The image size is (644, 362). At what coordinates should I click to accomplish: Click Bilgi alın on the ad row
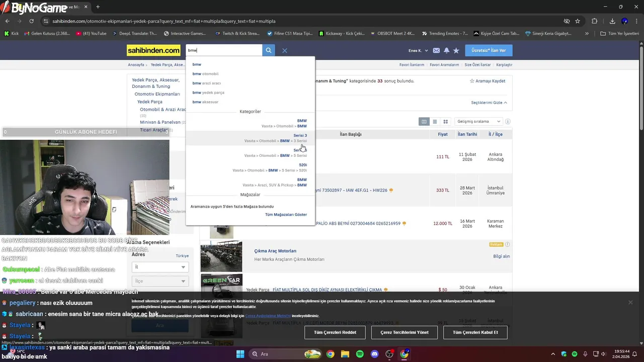(501, 256)
